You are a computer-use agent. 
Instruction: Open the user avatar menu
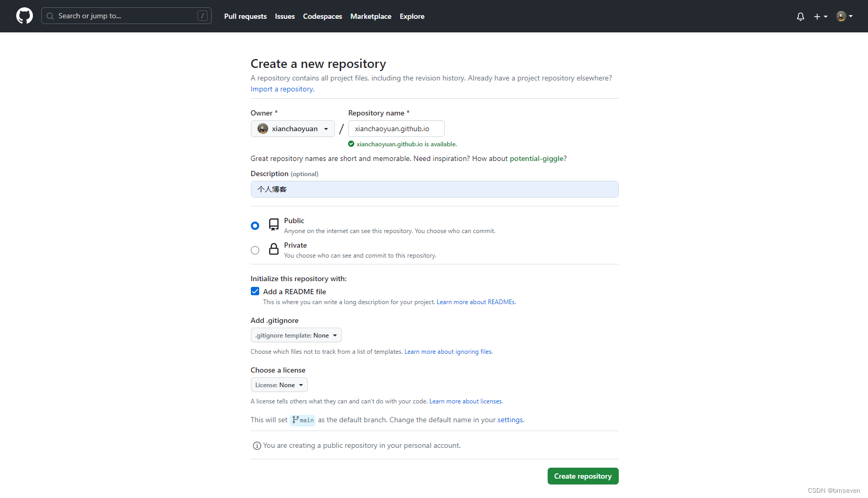(844, 16)
